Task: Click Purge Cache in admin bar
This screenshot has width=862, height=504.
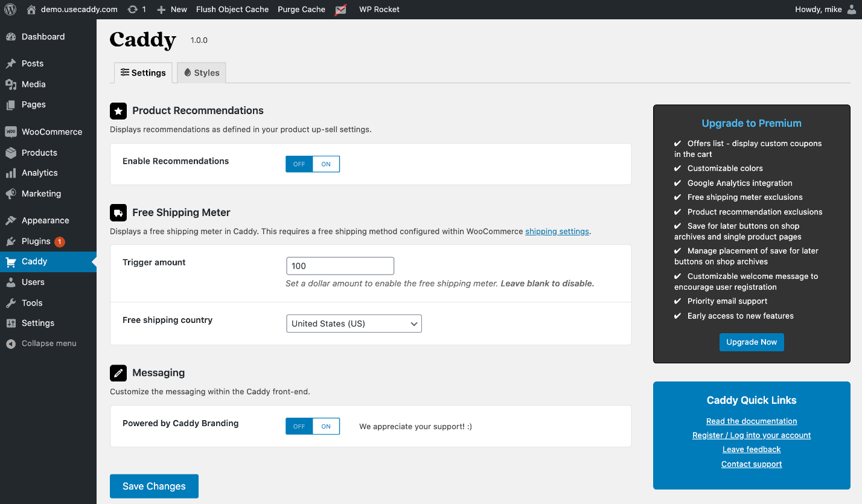Action: click(301, 10)
